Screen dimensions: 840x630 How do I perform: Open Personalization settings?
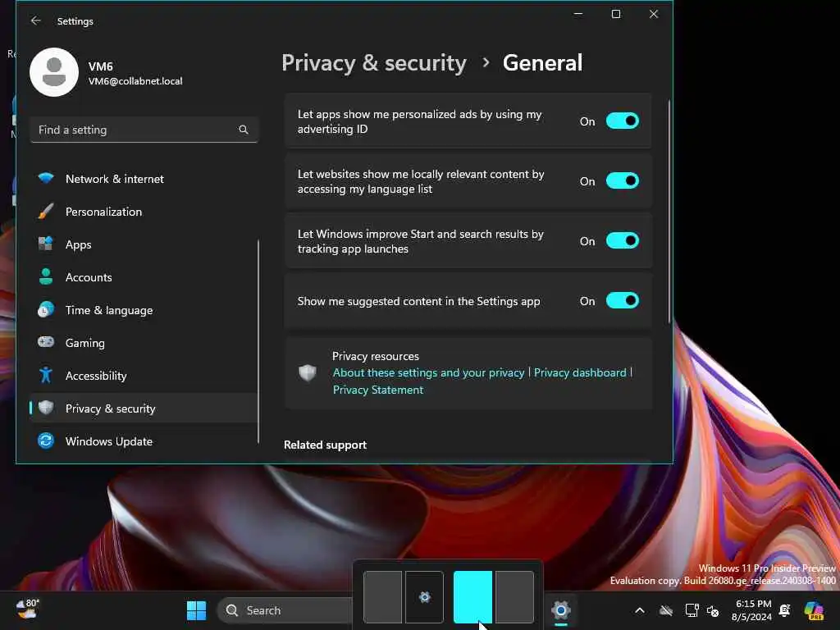(144, 212)
